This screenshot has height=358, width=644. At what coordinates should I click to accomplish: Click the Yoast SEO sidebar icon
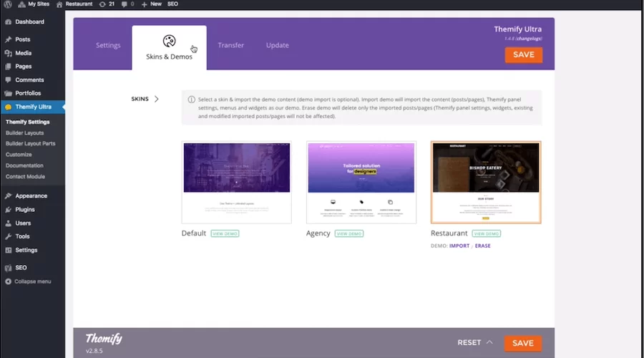[x=8, y=268]
